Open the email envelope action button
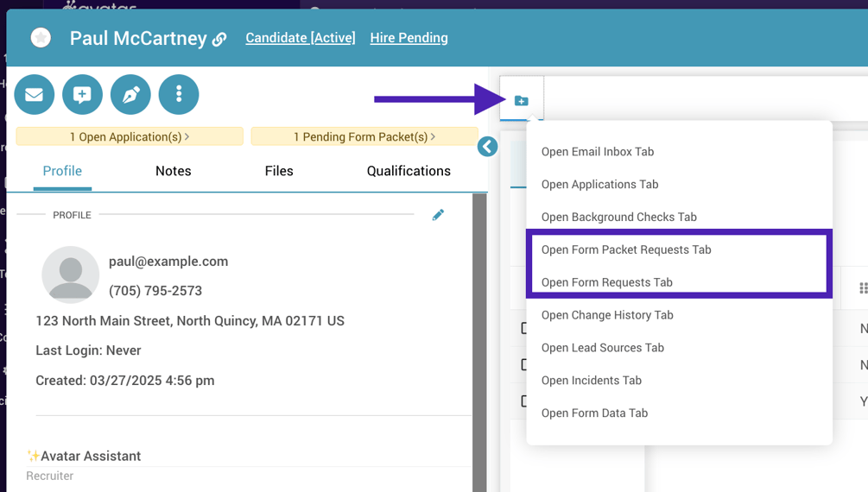This screenshot has height=492, width=868. [35, 95]
